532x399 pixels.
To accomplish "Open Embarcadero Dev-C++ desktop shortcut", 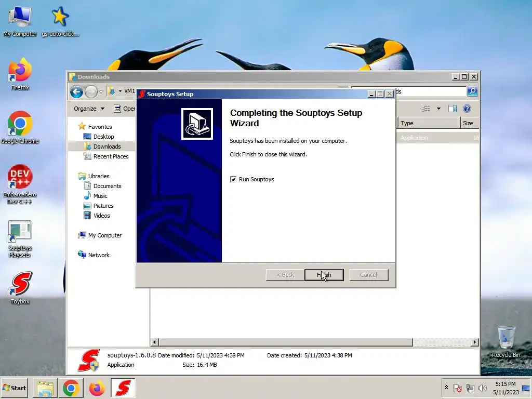I will 20,184.
